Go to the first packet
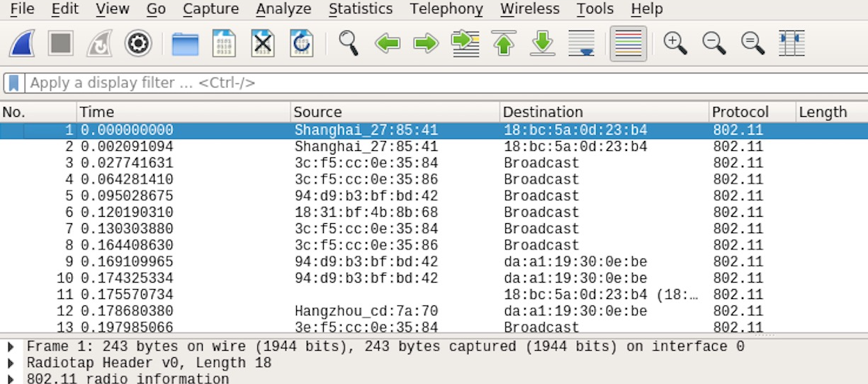Viewport: 868px width, 384px height. coord(504,44)
